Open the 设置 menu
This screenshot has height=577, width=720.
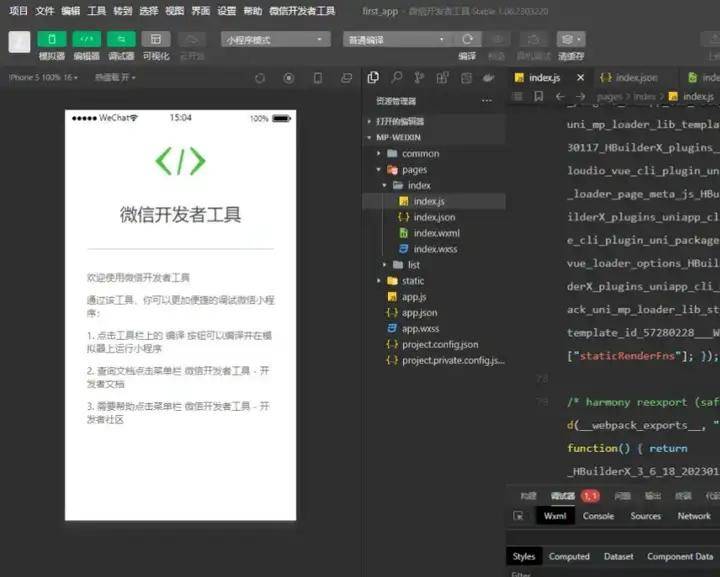227,11
